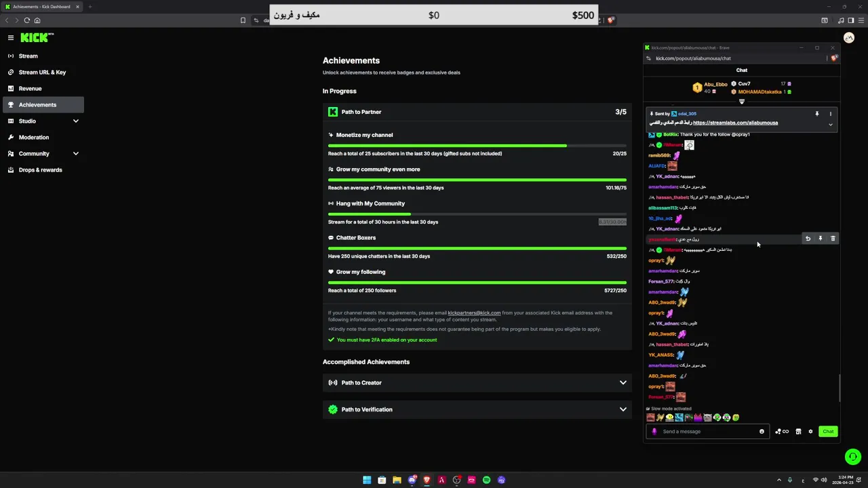Click the green Chat send button
The height and width of the screenshot is (488, 868).
coord(828,432)
